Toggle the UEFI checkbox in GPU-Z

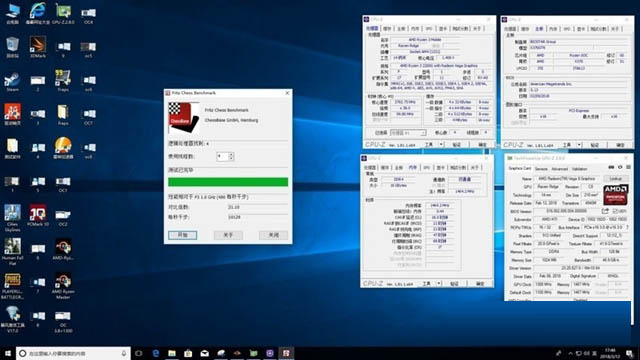[x=615, y=211]
